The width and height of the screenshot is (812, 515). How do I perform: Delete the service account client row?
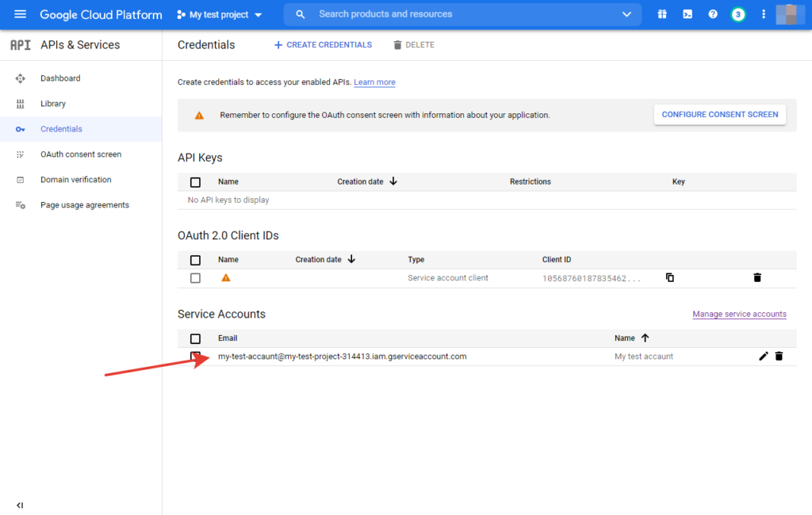(x=757, y=277)
